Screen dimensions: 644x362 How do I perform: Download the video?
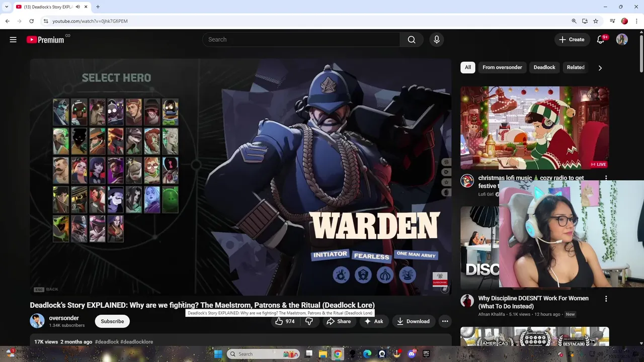pyautogui.click(x=413, y=321)
